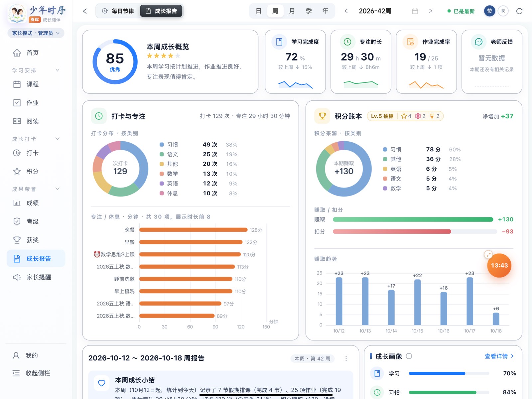Image resolution: width=532 pixels, height=399 pixels.
Task: Select 成长报告 in the sidebar
Action: pyautogui.click(x=36, y=259)
